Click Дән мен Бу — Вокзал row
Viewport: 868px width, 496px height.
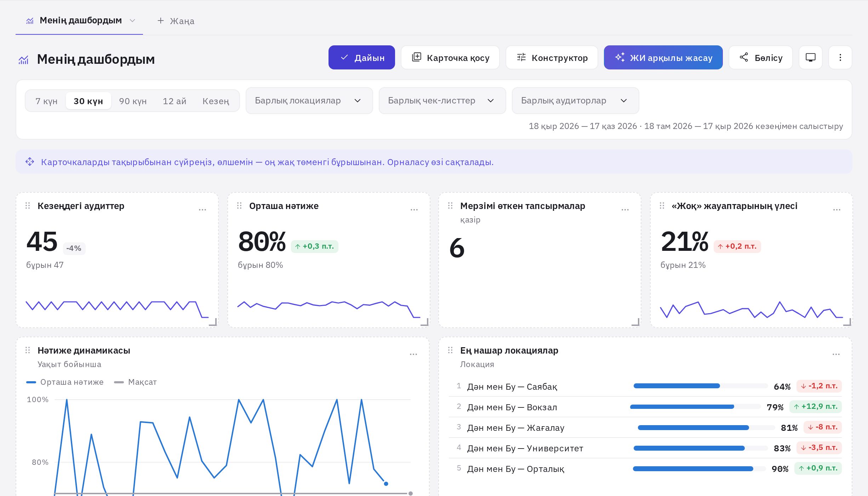click(645, 407)
